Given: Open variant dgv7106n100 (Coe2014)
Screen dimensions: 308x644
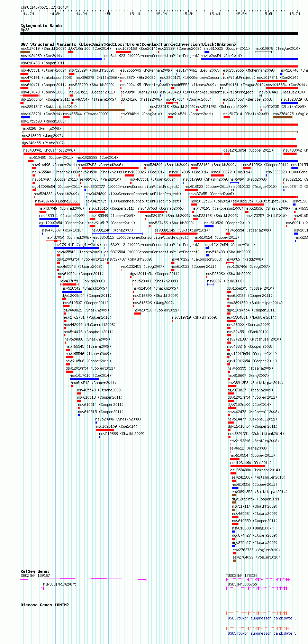Looking at the screenshot, I should [89, 48].
